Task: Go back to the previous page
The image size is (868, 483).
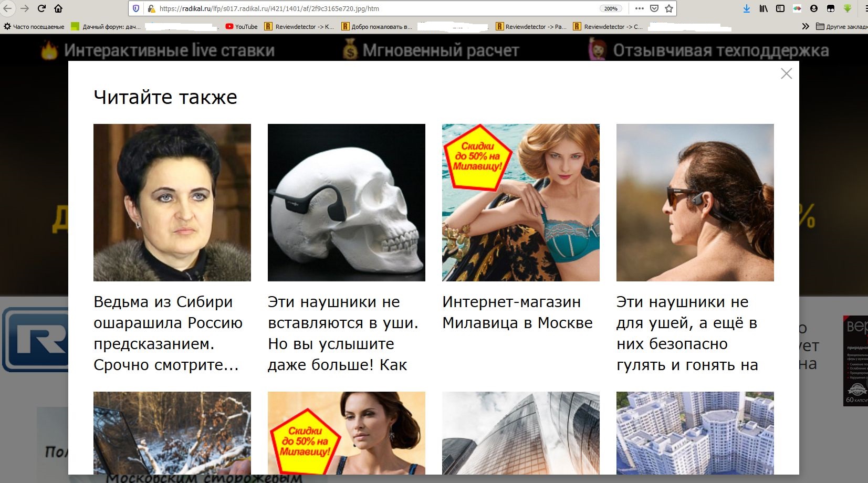Action: click(7, 8)
